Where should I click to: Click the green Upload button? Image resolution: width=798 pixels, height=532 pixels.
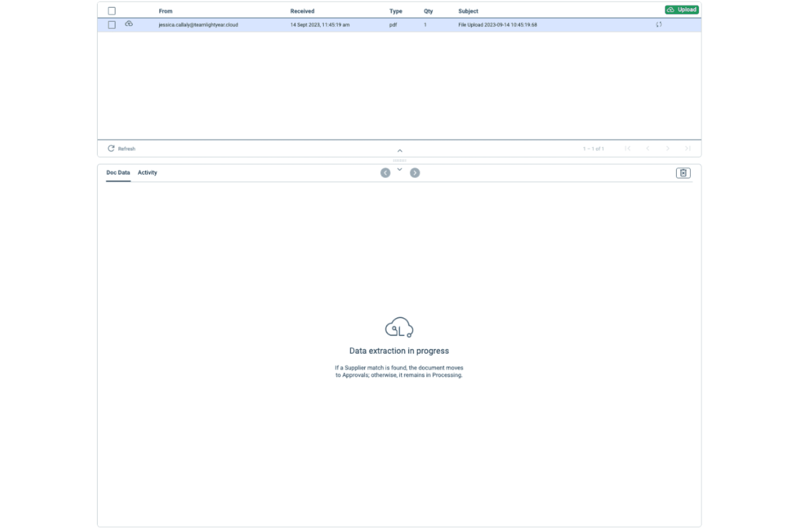682,10
